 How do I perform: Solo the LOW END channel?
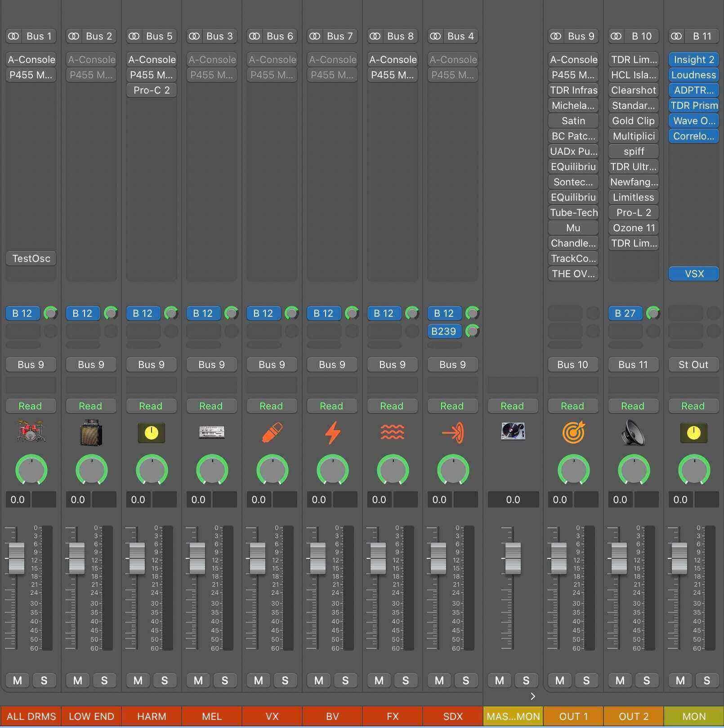click(x=104, y=680)
